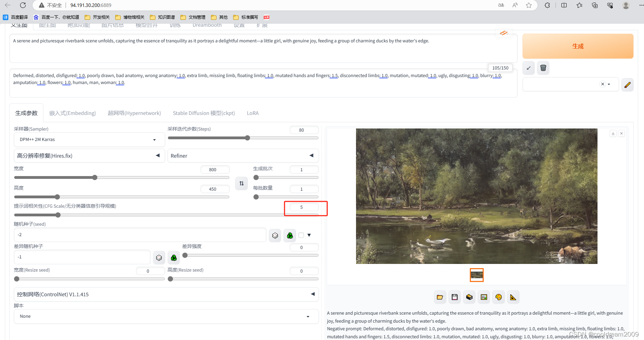Send to img2img picture icon
Viewport: 644px width, 340px height.
tap(484, 297)
